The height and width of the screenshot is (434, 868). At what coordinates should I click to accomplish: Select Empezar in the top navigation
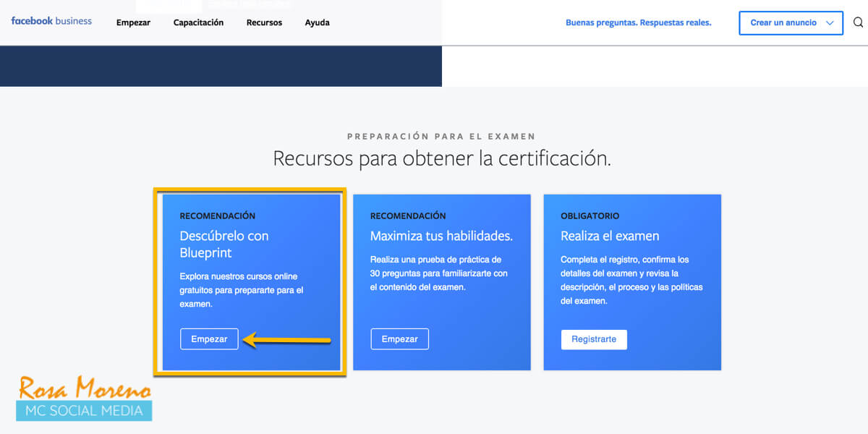[x=133, y=22]
